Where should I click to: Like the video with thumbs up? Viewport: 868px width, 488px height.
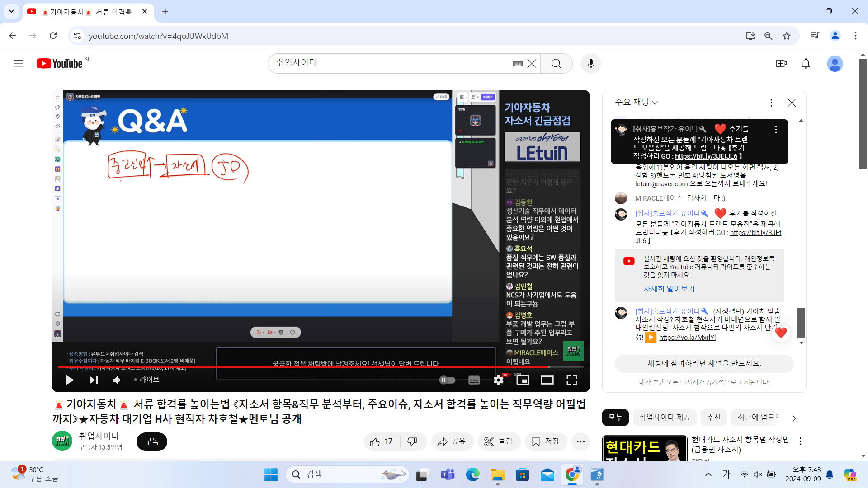[382, 441]
